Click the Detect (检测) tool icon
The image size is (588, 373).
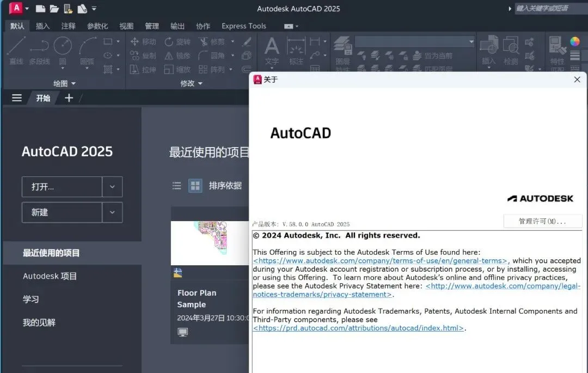(x=511, y=51)
